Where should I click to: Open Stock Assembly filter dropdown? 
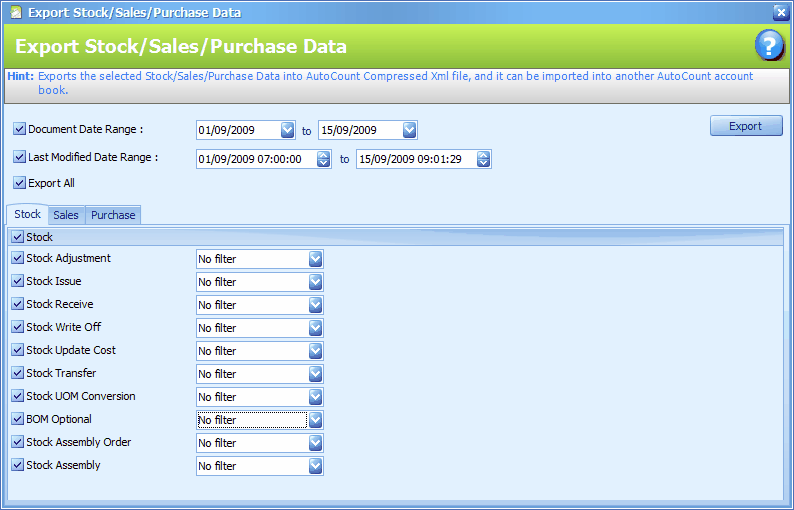coord(315,466)
